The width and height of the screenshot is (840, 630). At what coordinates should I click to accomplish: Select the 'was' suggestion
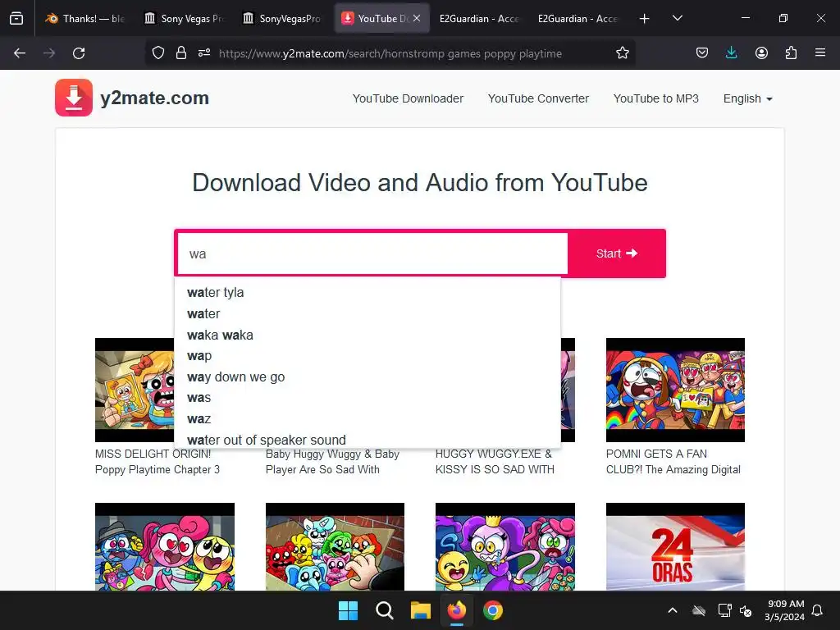pyautogui.click(x=367, y=398)
